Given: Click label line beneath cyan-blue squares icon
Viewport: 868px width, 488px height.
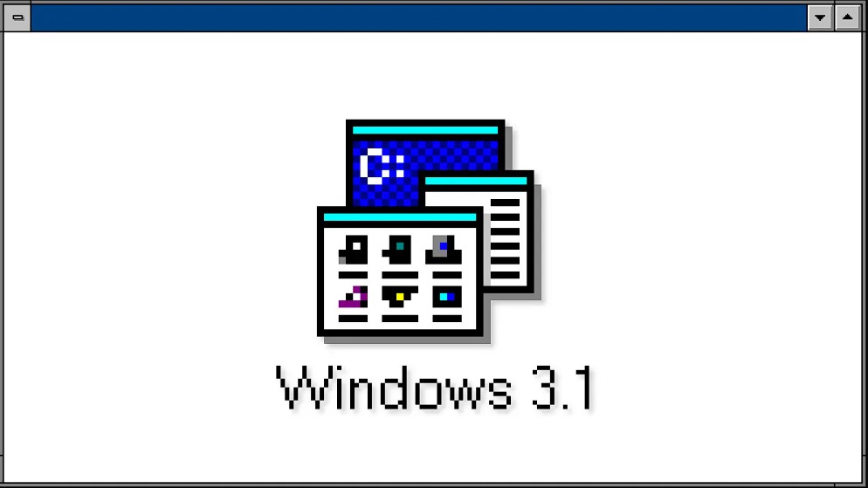Looking at the screenshot, I should [447, 318].
